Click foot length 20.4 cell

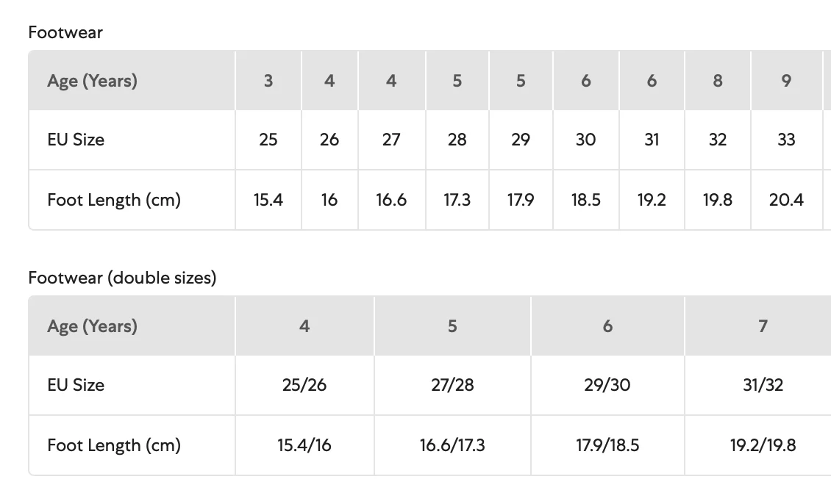pyautogui.click(x=786, y=200)
